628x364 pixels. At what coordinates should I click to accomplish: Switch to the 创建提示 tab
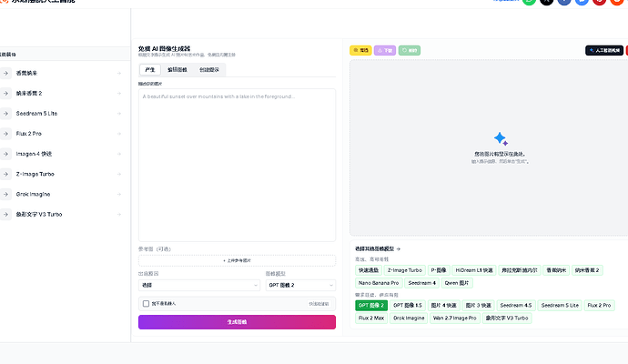pyautogui.click(x=209, y=70)
